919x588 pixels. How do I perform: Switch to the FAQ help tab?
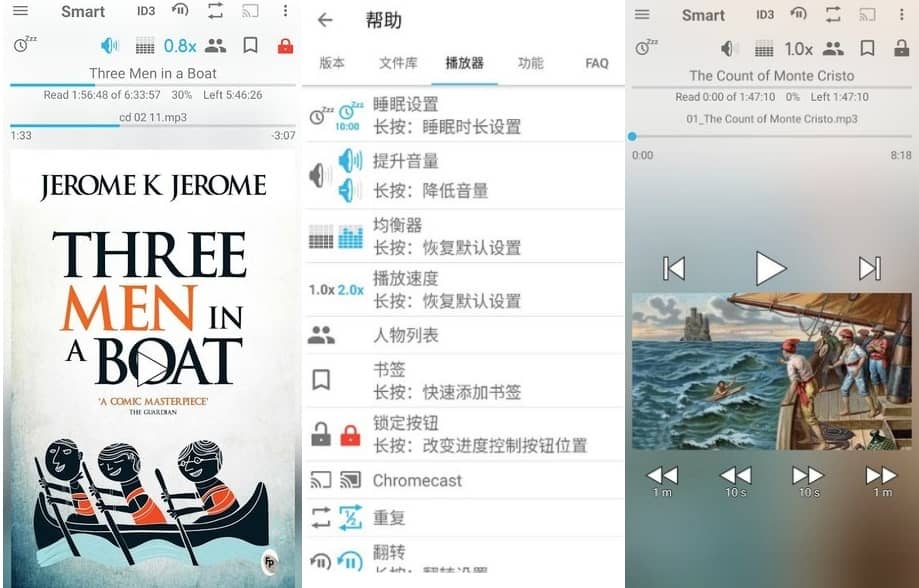(x=596, y=63)
